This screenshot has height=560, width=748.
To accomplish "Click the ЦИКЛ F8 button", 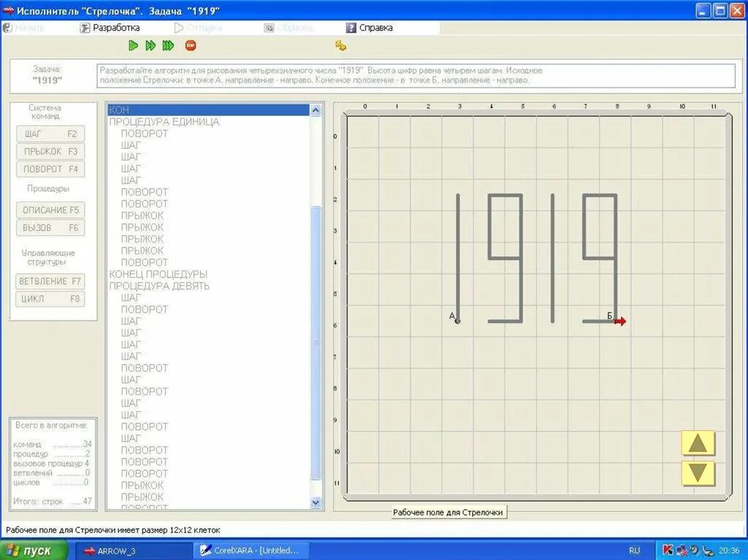I will click(x=50, y=299).
